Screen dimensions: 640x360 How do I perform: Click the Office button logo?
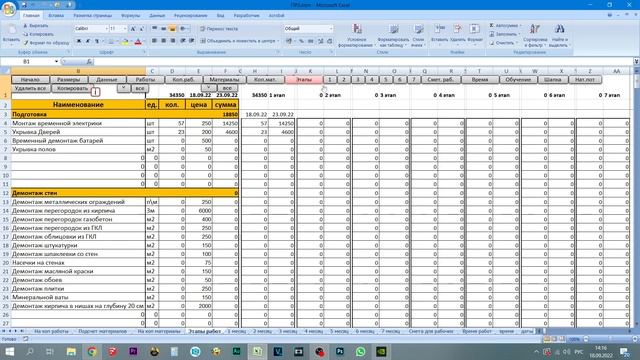pyautogui.click(x=9, y=8)
